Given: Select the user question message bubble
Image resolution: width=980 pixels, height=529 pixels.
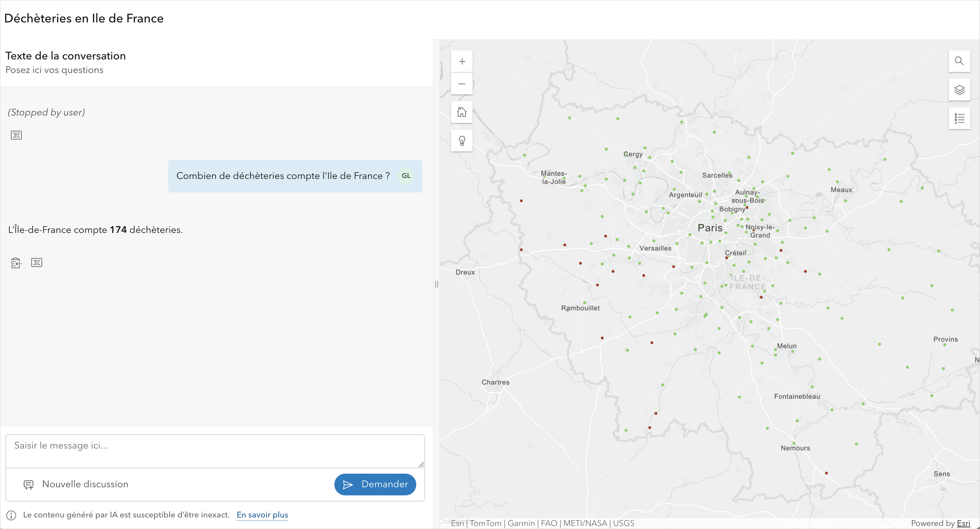Looking at the screenshot, I should [x=295, y=176].
